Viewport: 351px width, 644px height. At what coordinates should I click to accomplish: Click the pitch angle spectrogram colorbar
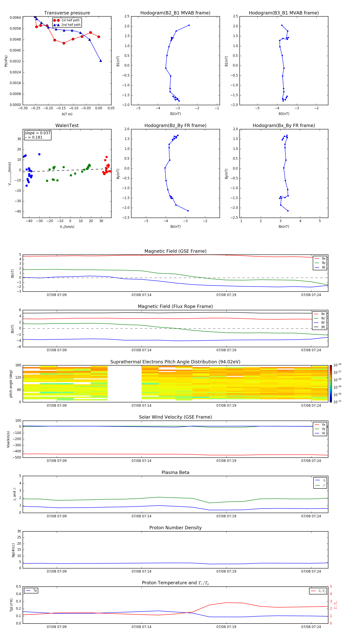[x=331, y=384]
